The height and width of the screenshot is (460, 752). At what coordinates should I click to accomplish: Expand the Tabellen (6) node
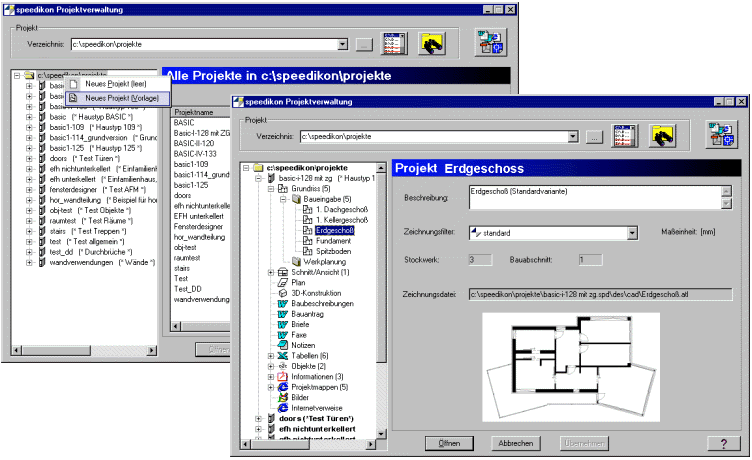[x=270, y=356]
